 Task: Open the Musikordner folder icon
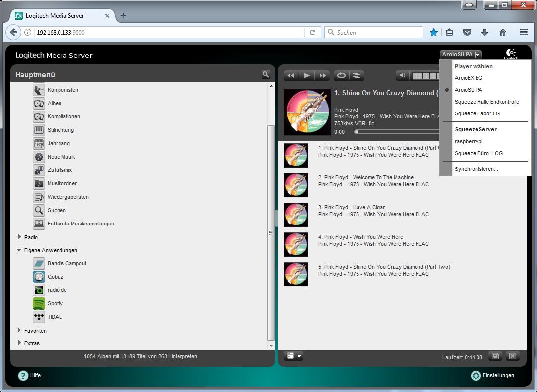tap(39, 183)
